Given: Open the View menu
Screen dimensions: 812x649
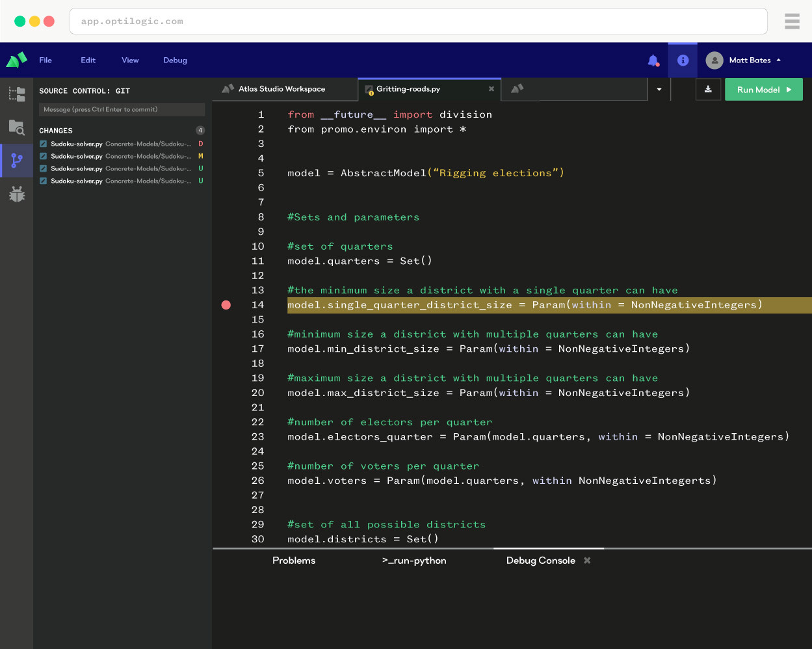Looking at the screenshot, I should 130,60.
